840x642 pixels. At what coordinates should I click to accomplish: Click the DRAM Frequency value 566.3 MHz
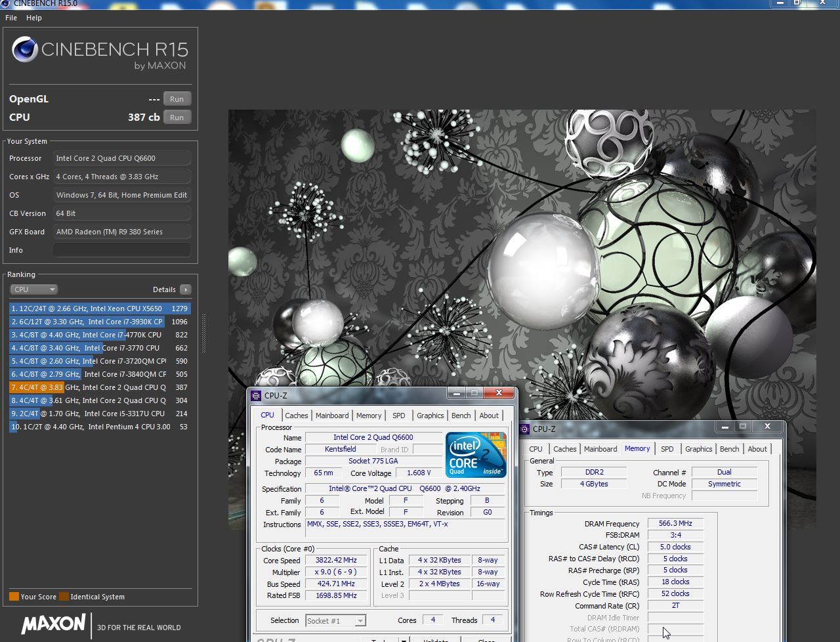(x=676, y=524)
